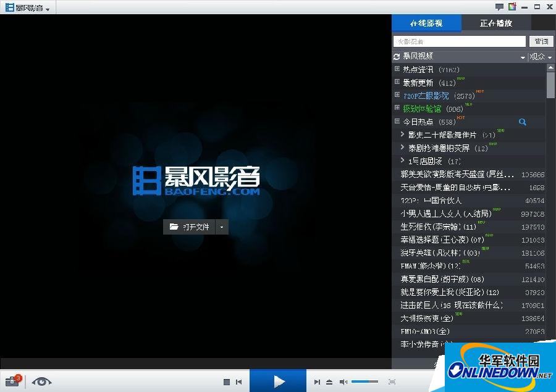
Task: Expand 影史二十部歌舞佳片 subfolder
Action: point(402,134)
